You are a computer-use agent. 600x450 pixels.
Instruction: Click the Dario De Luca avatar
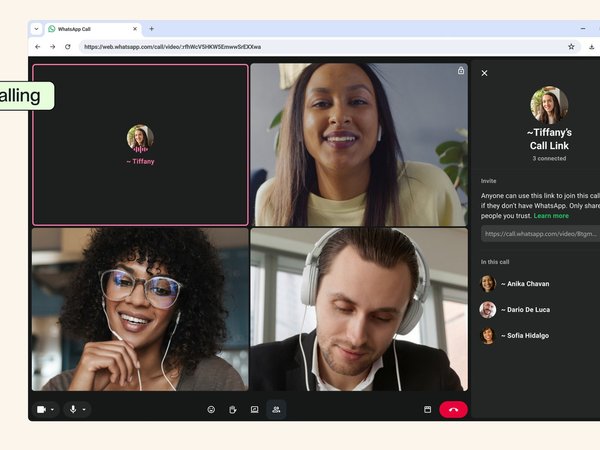488,310
